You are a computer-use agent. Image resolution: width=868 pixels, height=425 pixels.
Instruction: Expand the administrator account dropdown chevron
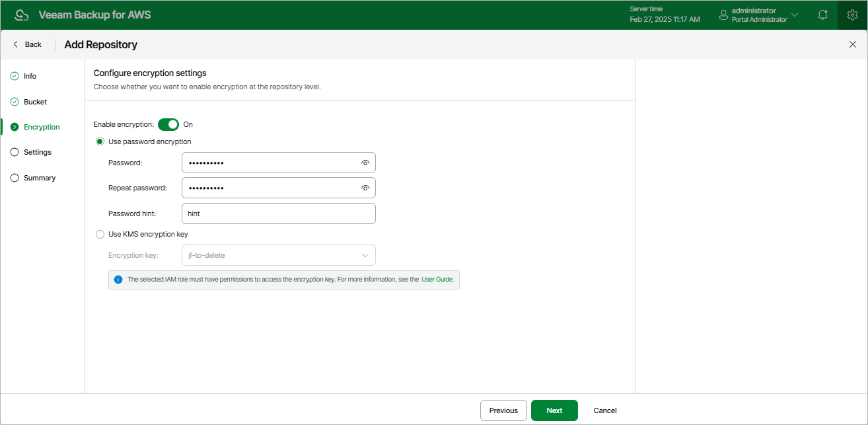click(795, 15)
